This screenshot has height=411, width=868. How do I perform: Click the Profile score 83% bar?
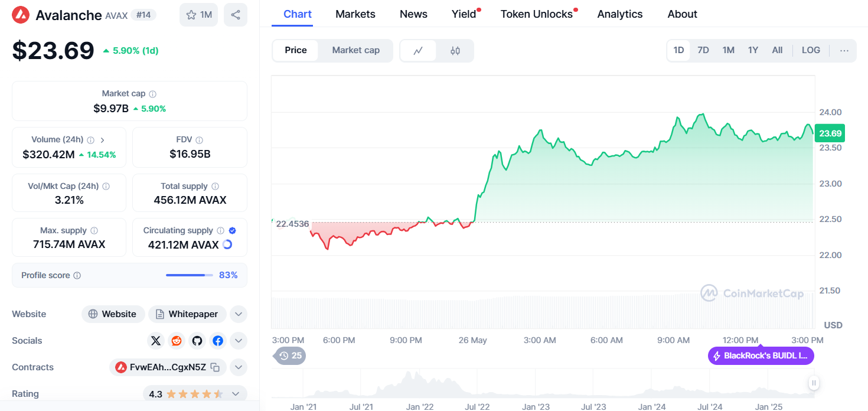tap(190, 275)
